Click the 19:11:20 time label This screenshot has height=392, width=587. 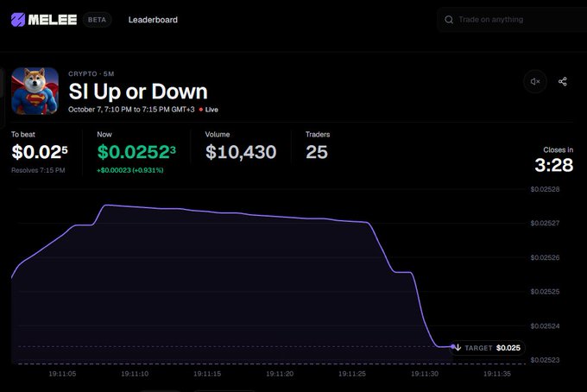coord(280,374)
